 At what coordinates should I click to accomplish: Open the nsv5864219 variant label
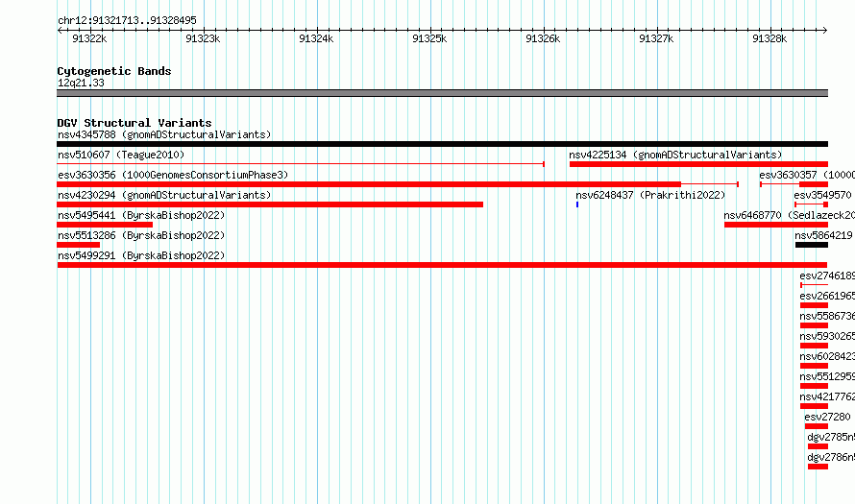tap(823, 235)
